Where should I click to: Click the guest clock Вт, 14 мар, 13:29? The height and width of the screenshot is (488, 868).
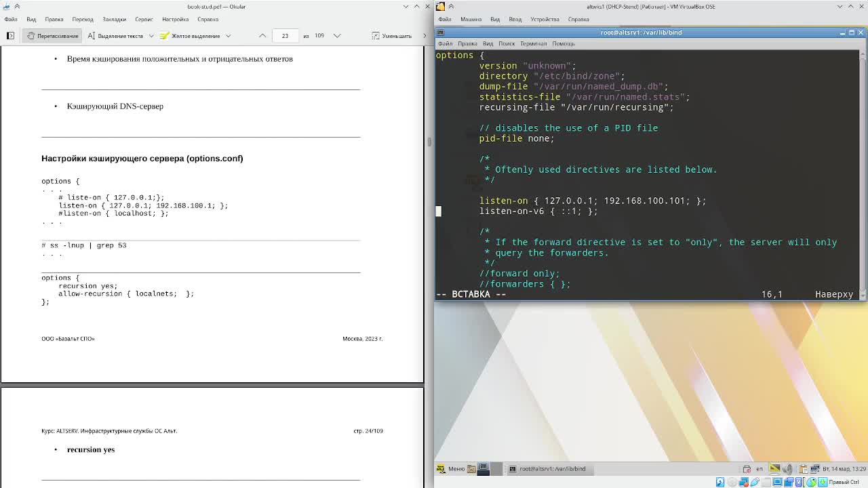[843, 468]
